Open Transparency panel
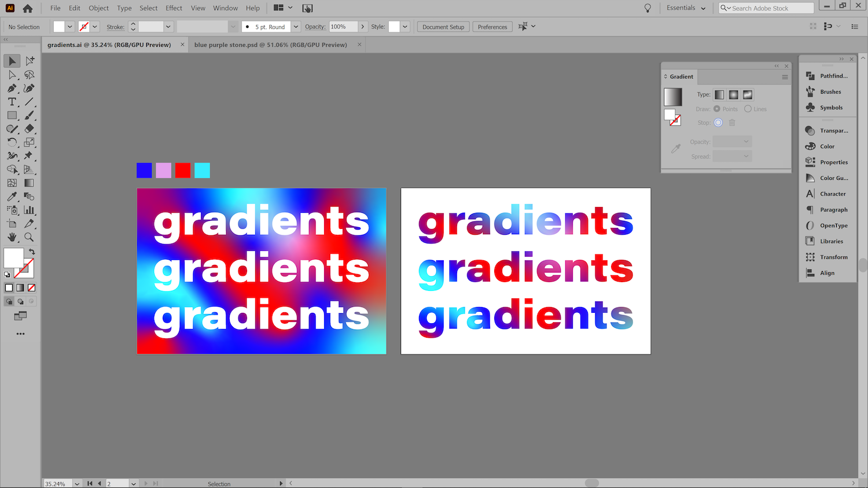 (827, 131)
